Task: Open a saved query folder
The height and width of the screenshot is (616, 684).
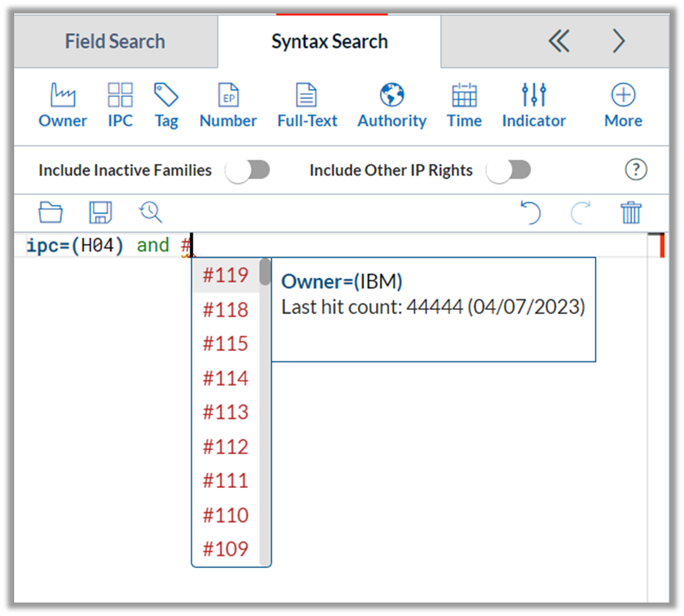Action: (51, 212)
